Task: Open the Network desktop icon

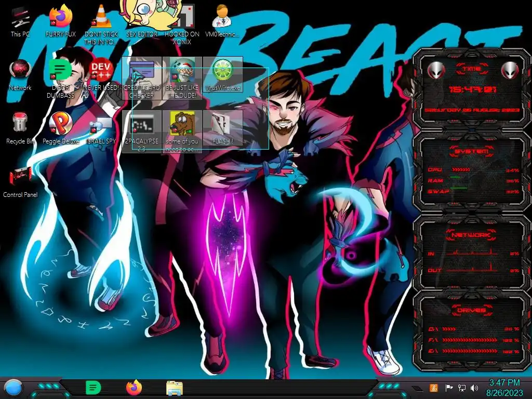Action: pyautogui.click(x=20, y=75)
